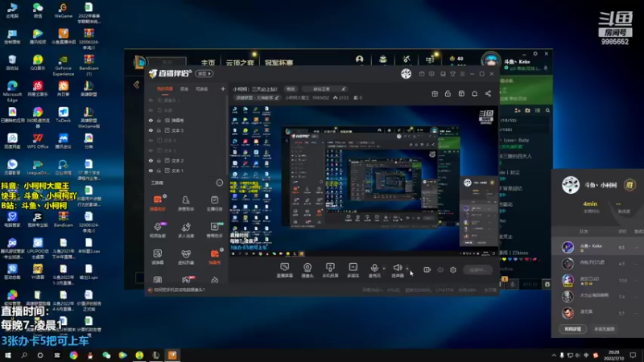644x362 pixels.
Task: Click the unlock padlock icon in stream header
Action: tap(448, 93)
